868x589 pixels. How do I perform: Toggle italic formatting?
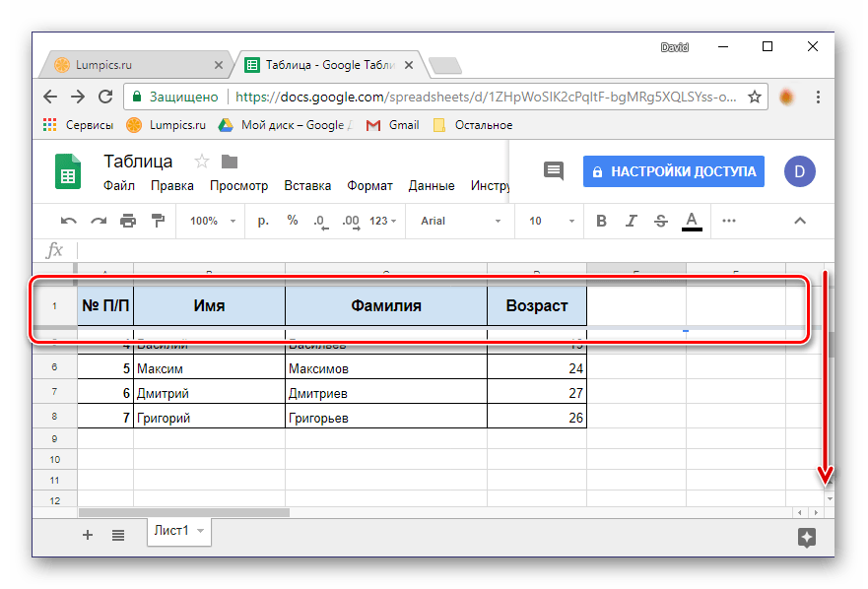pos(631,221)
